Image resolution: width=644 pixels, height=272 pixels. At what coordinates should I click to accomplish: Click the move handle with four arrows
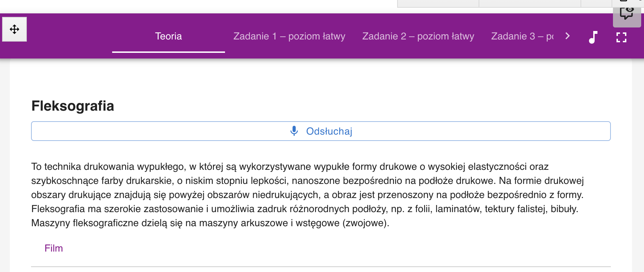[14, 29]
